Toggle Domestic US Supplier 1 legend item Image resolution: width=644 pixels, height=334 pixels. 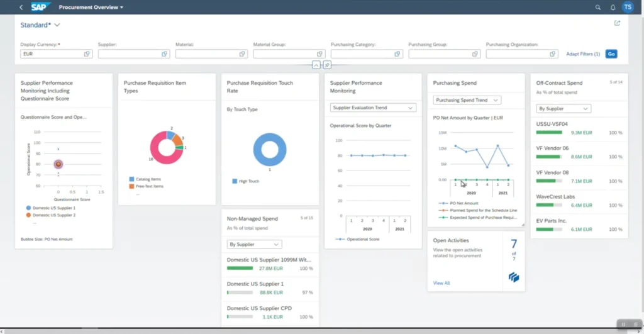[50, 208]
